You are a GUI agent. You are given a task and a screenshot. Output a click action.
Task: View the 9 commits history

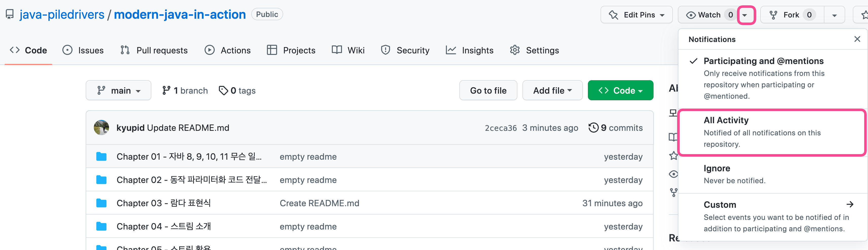[616, 128]
